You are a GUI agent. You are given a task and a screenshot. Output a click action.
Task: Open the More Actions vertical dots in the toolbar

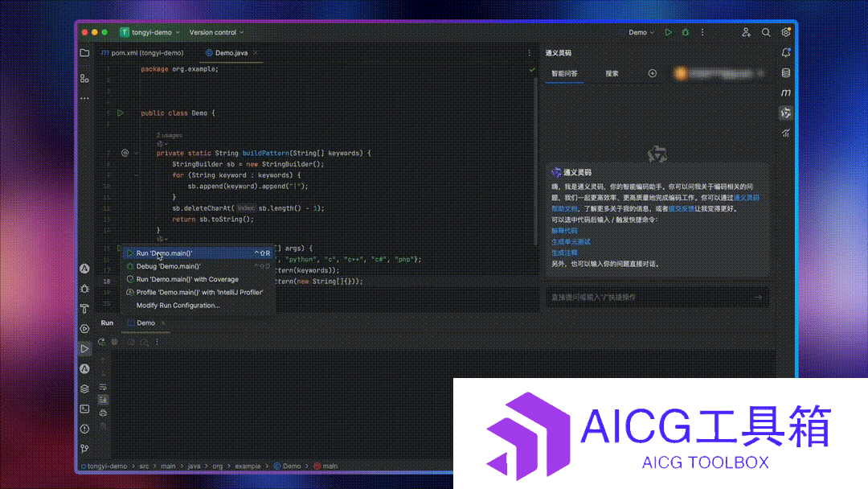pyautogui.click(x=702, y=33)
